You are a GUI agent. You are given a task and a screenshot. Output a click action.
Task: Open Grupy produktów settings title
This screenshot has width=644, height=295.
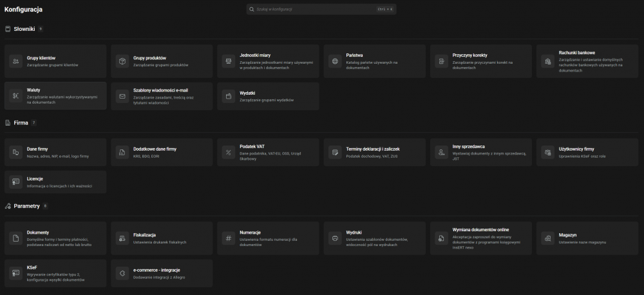(149, 58)
